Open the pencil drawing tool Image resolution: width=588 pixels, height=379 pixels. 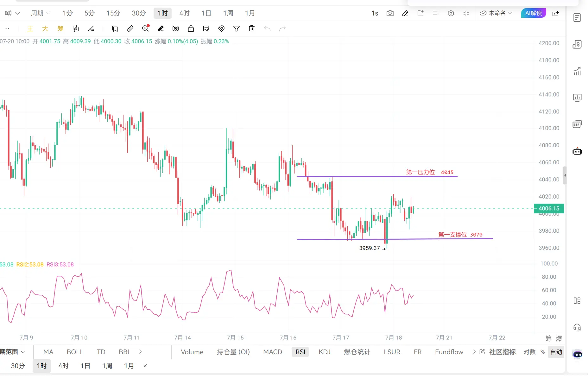click(x=405, y=13)
